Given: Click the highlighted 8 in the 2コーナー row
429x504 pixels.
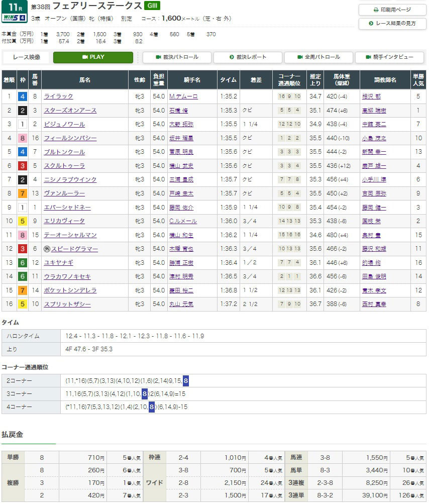Looking at the screenshot, I should point(185,381).
